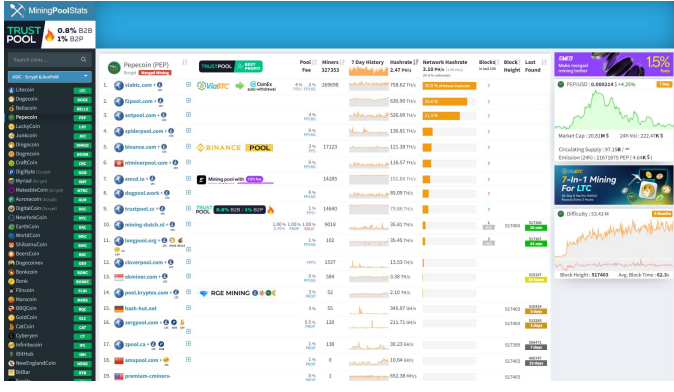Expand the plus box in trustpool.cc row
674x392 pixels.
point(188,208)
